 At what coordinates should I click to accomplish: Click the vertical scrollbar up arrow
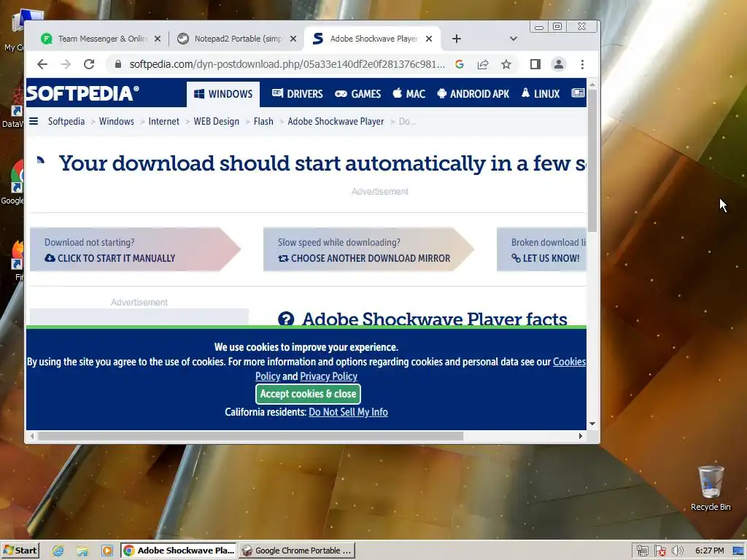592,85
